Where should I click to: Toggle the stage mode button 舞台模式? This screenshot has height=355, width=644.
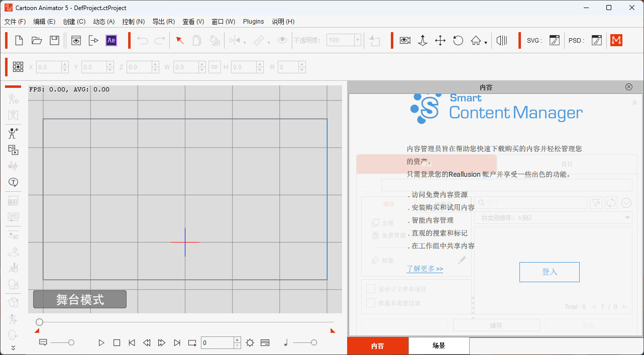click(80, 299)
